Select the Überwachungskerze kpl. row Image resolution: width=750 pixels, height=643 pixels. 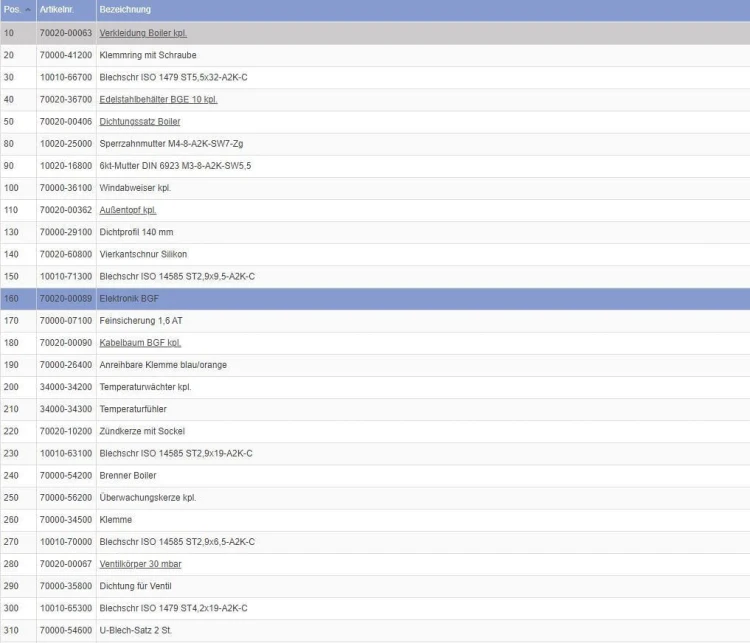click(x=375, y=498)
